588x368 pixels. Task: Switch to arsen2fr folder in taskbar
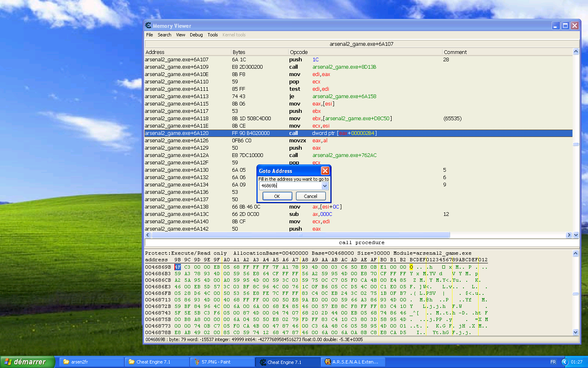[92, 362]
